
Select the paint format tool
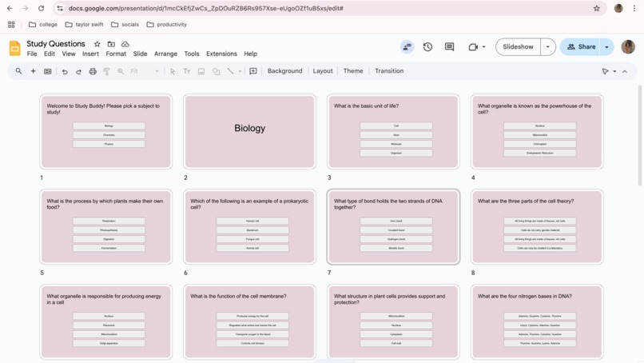[106, 71]
